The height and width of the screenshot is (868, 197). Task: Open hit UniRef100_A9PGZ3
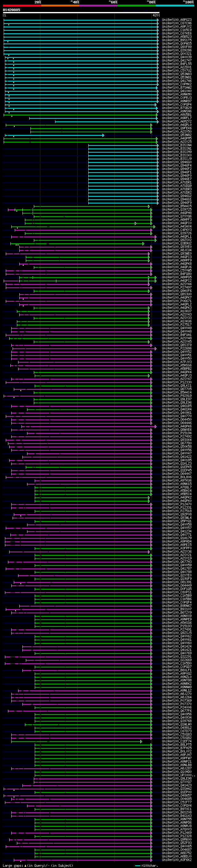pos(177,20)
